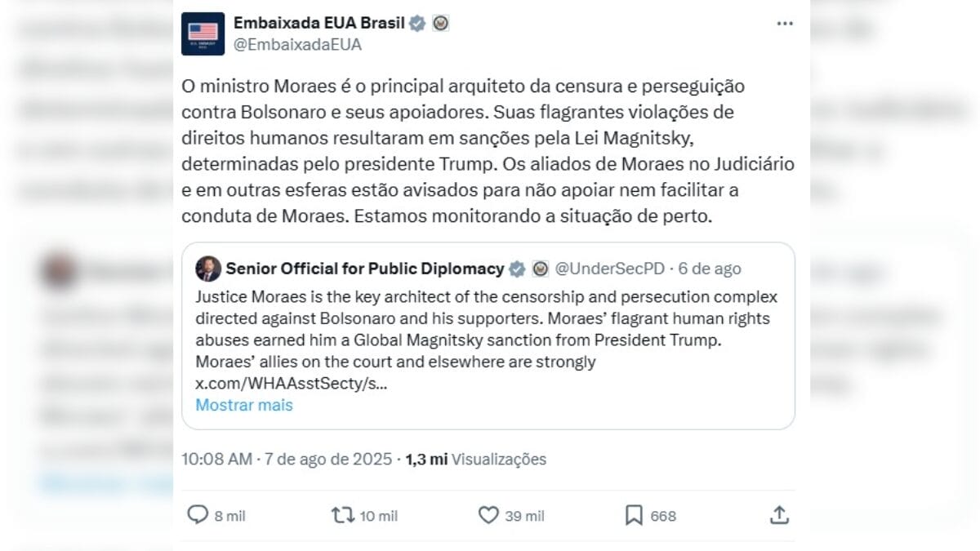Click the Embaixada EUA Brasil profile avatar

pos(203,33)
